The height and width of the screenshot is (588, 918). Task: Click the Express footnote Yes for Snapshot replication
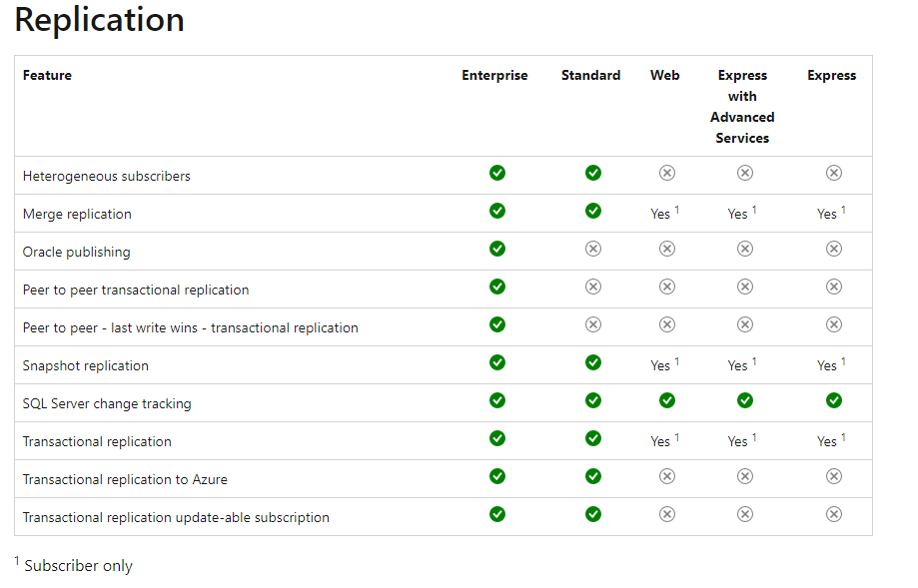pos(827,365)
